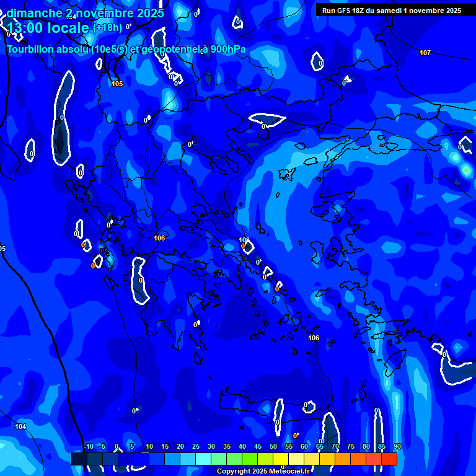Viewport: 476px width, 476px height.
Task: Click the "Run GFS 18Z" header banner
Action: point(391,11)
